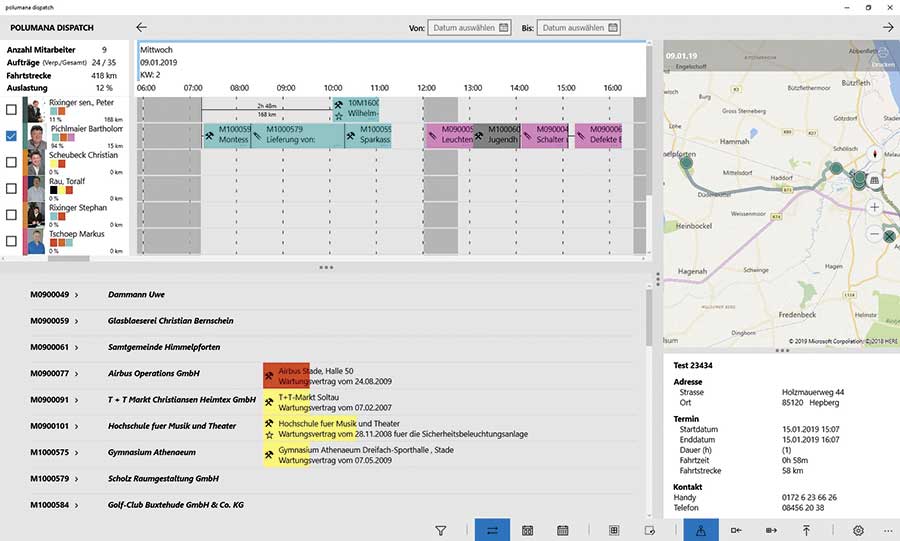This screenshot has height=541, width=900.
Task: Toggle the highlighted map route button
Action: coord(701,530)
